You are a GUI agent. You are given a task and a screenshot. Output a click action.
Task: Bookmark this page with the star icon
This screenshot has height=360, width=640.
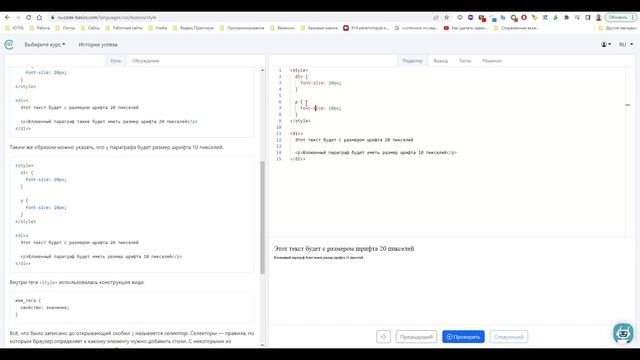(447, 18)
